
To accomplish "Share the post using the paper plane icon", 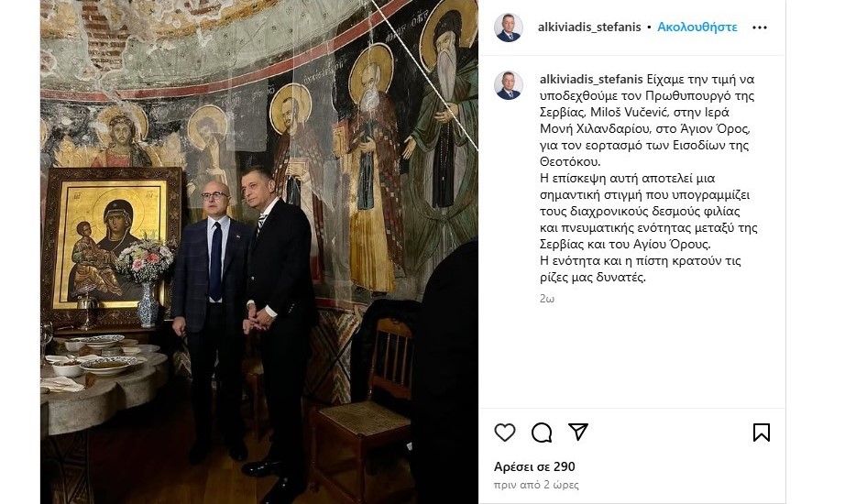I will coord(577,432).
